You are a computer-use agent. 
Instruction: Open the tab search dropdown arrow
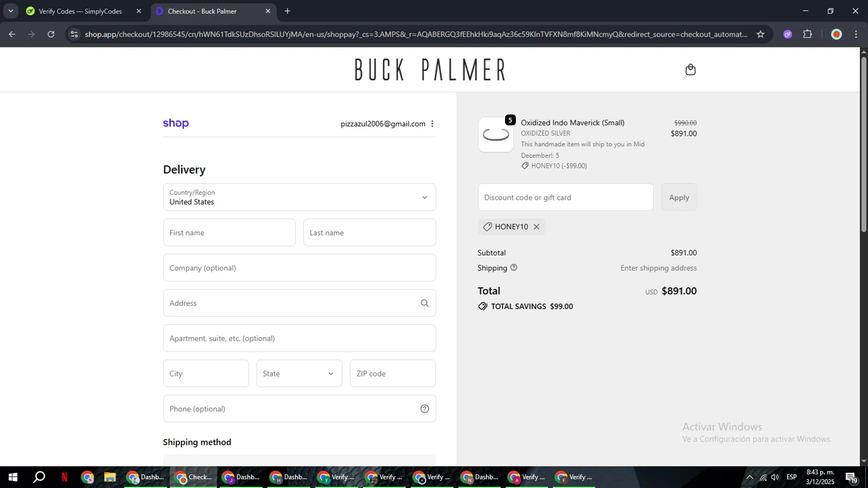10,11
